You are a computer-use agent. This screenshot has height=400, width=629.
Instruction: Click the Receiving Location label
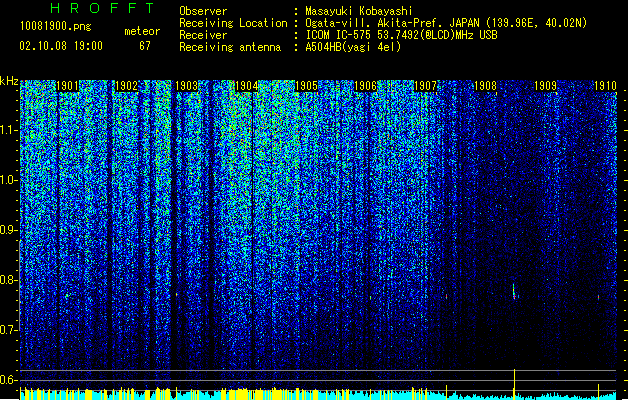[x=233, y=23]
